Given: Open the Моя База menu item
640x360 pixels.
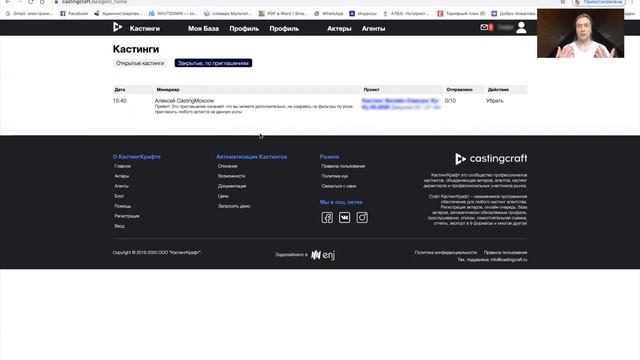Looking at the screenshot, I should point(203,29).
